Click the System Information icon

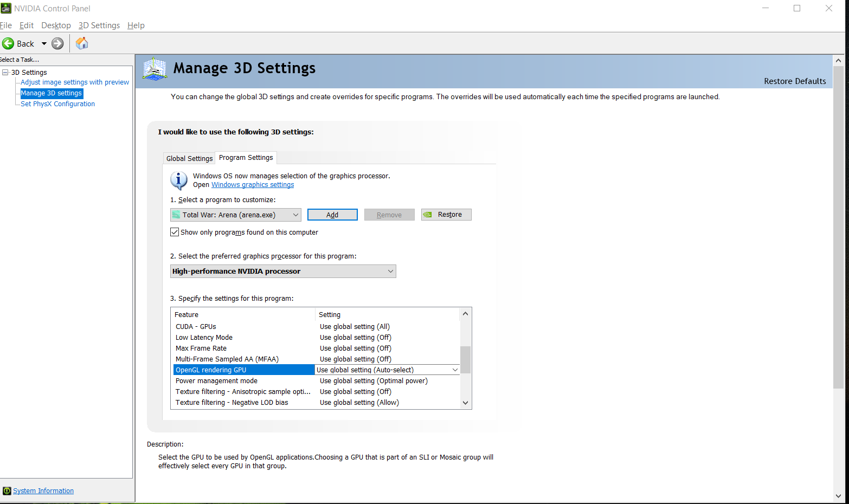pyautogui.click(x=7, y=491)
